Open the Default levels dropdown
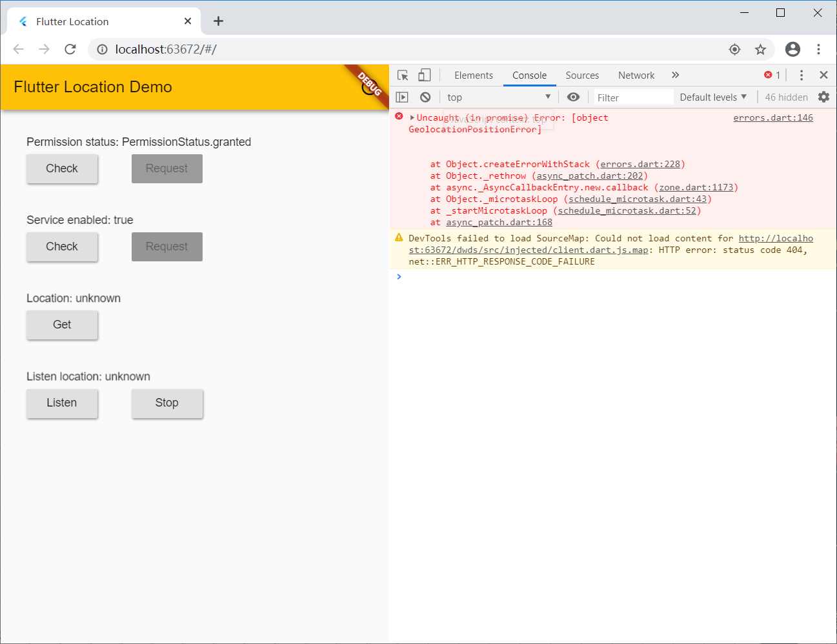837x644 pixels. tap(712, 97)
